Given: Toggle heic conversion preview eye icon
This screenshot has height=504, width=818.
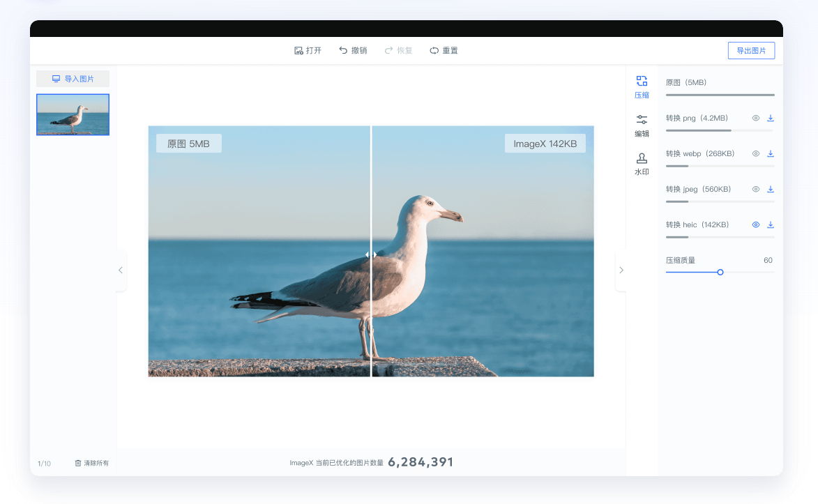Looking at the screenshot, I should [x=755, y=225].
